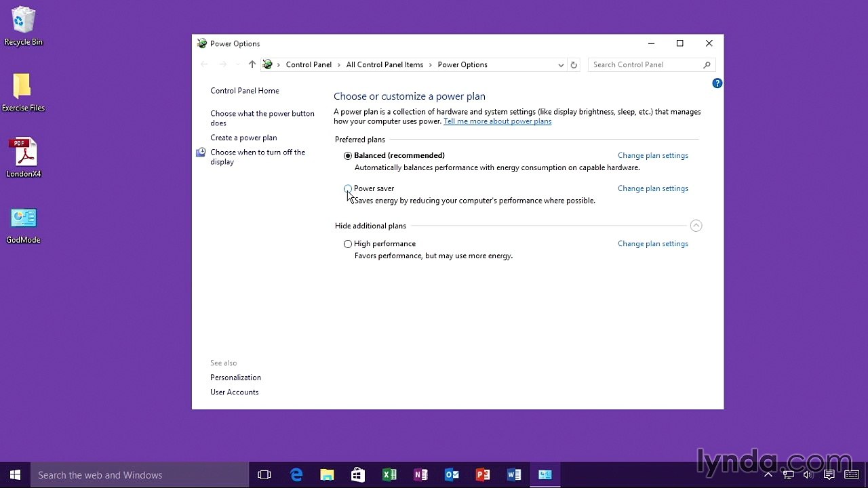
Task: Open Control Panel Home
Action: click(244, 90)
